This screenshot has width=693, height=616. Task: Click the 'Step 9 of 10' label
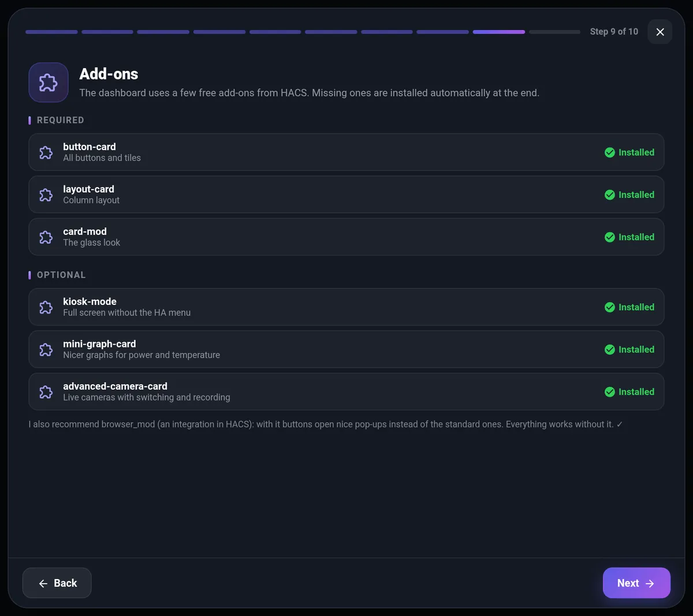pyautogui.click(x=614, y=32)
